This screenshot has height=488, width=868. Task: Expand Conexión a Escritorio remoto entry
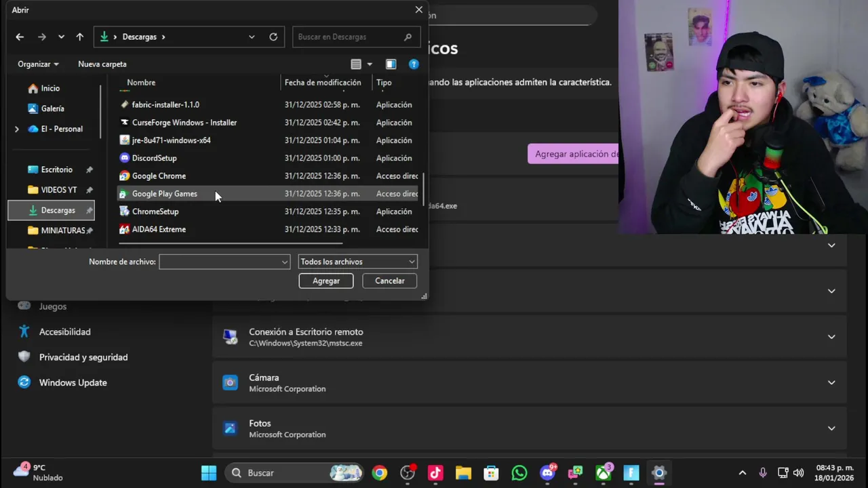(x=831, y=337)
